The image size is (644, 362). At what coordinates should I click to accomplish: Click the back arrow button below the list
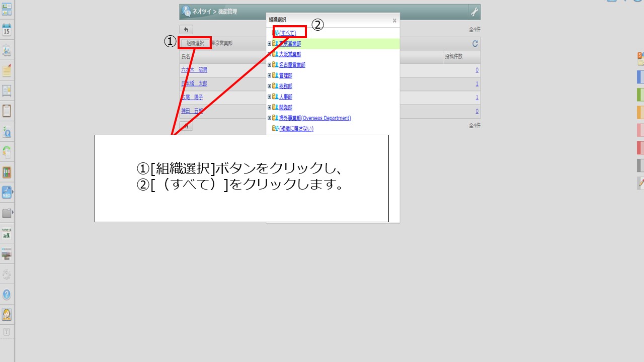(x=186, y=126)
